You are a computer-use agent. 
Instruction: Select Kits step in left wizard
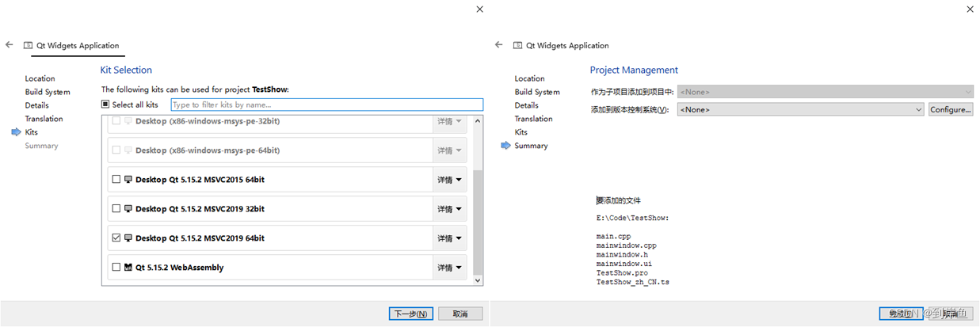[x=31, y=132]
